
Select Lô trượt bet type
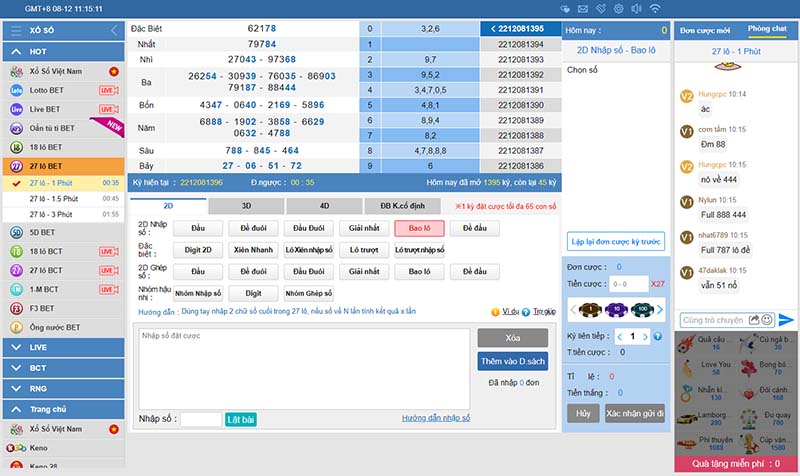coord(364,250)
